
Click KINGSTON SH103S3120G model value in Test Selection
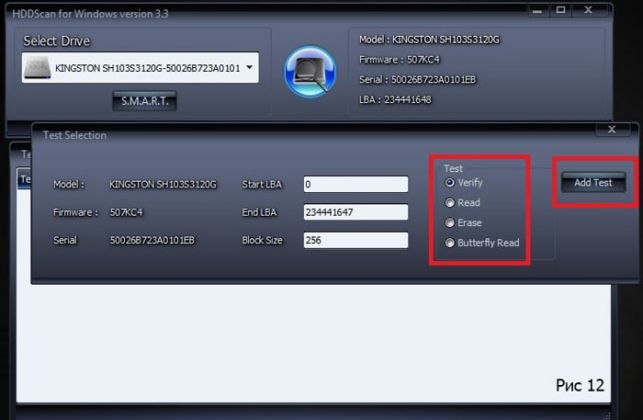pos(163,185)
